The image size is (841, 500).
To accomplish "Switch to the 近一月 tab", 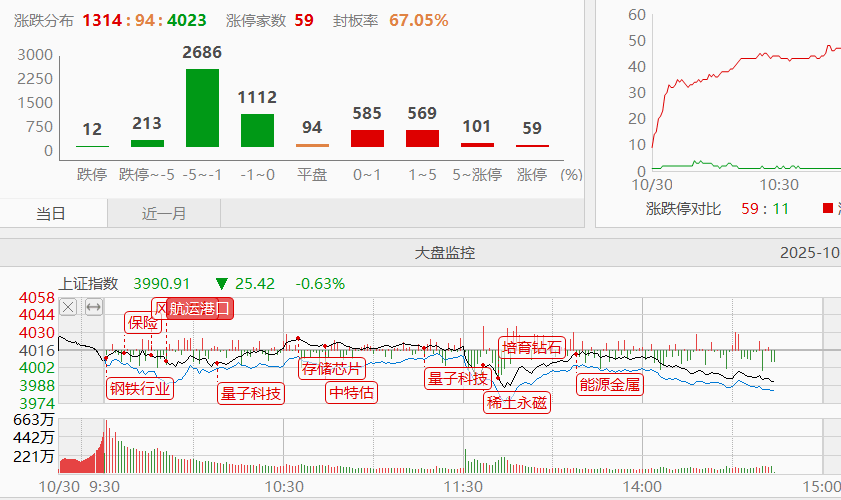I will [164, 213].
